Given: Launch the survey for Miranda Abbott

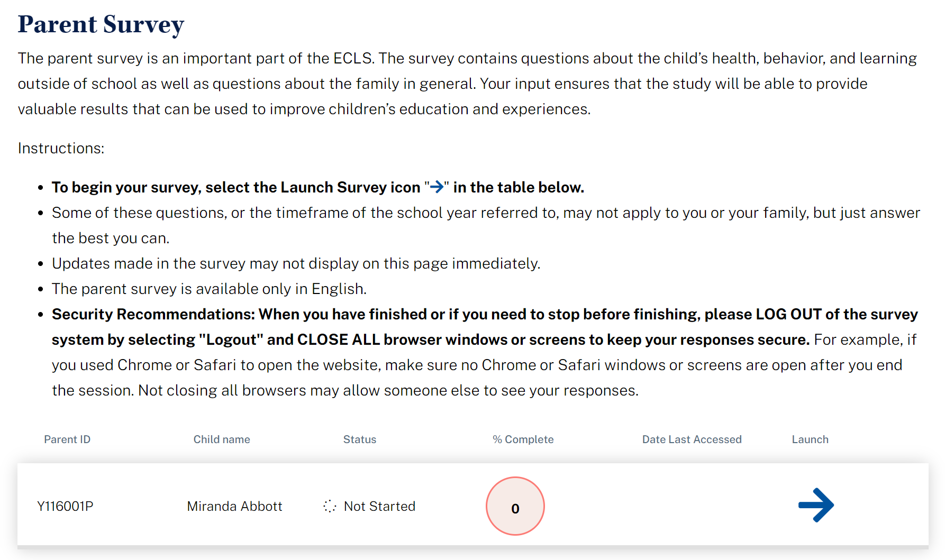Looking at the screenshot, I should 816,505.
